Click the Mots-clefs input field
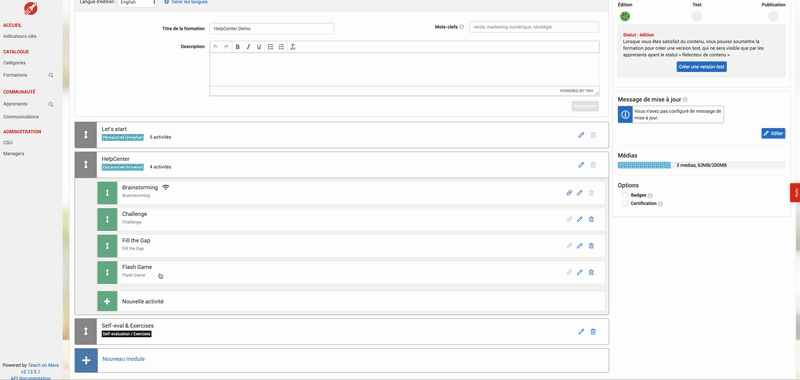The width and height of the screenshot is (800, 380). pos(534,27)
